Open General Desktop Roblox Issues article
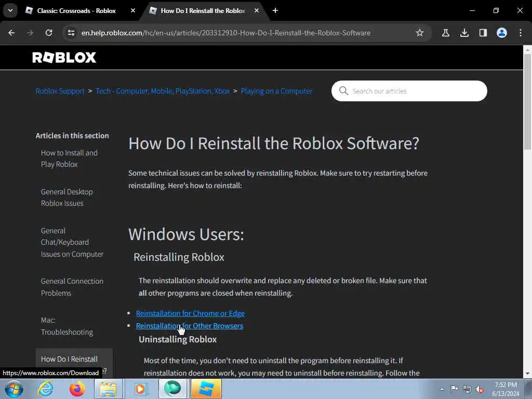 click(67, 197)
